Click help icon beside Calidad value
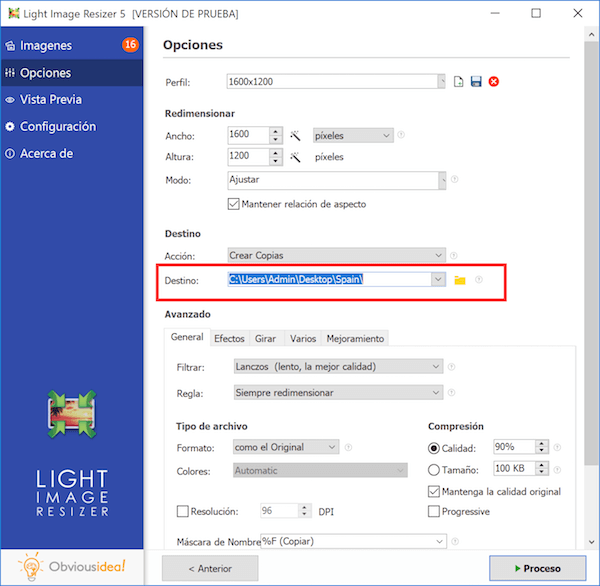 (557, 447)
